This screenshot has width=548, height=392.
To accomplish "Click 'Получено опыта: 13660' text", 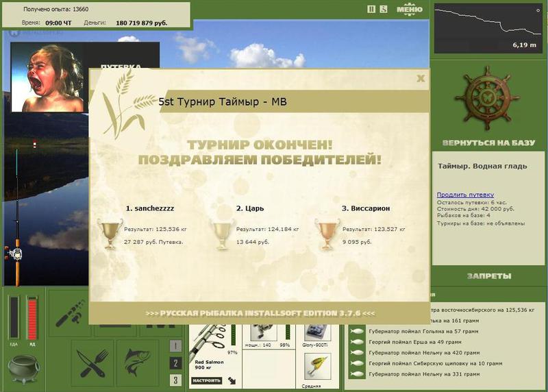I will [56, 10].
